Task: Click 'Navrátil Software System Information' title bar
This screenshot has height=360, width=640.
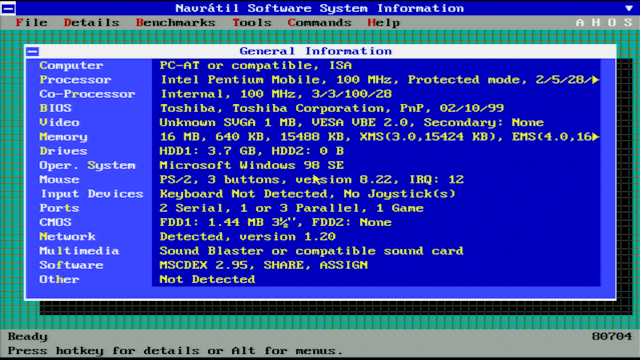Action: 320,8
